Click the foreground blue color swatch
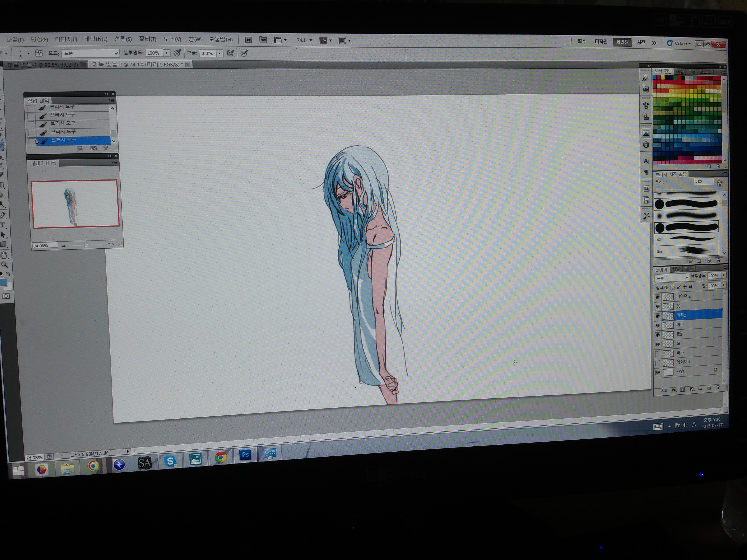The height and width of the screenshot is (560, 747). pos(3,283)
